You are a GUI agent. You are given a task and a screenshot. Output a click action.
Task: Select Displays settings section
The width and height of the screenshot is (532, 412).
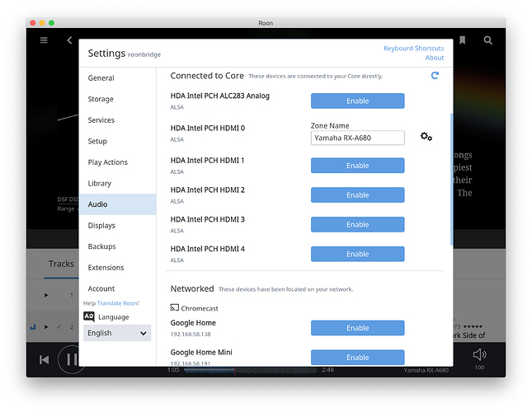pyautogui.click(x=117, y=225)
